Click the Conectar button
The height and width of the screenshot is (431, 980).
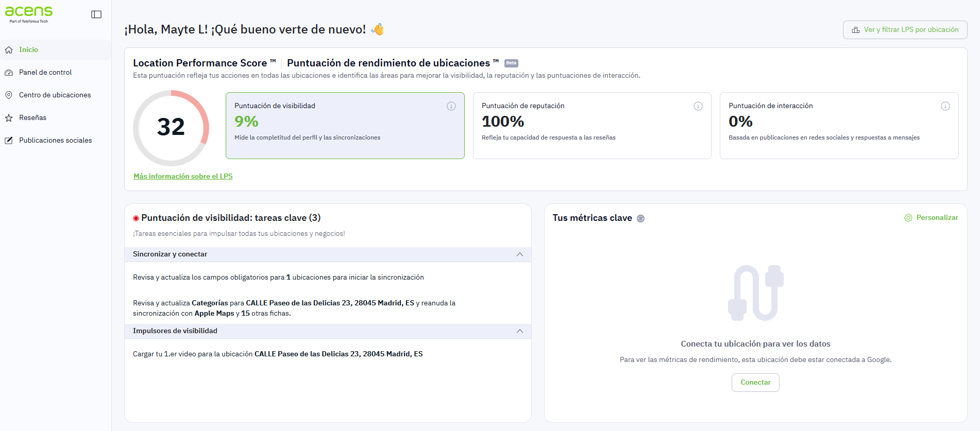tap(755, 383)
